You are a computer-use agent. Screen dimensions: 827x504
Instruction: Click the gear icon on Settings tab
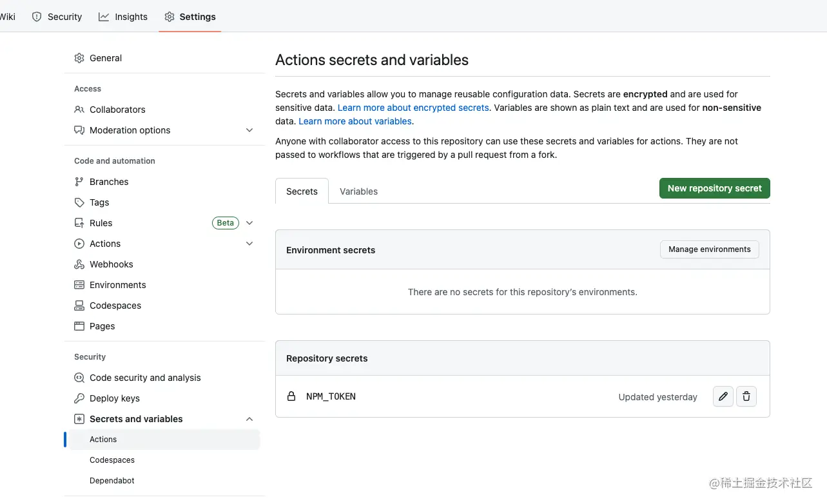[x=170, y=17]
